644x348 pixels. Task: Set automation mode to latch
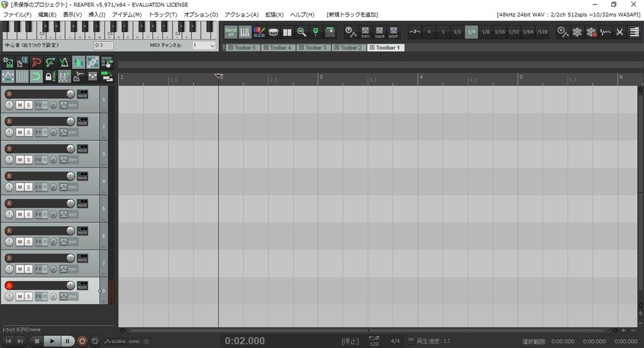(x=394, y=32)
